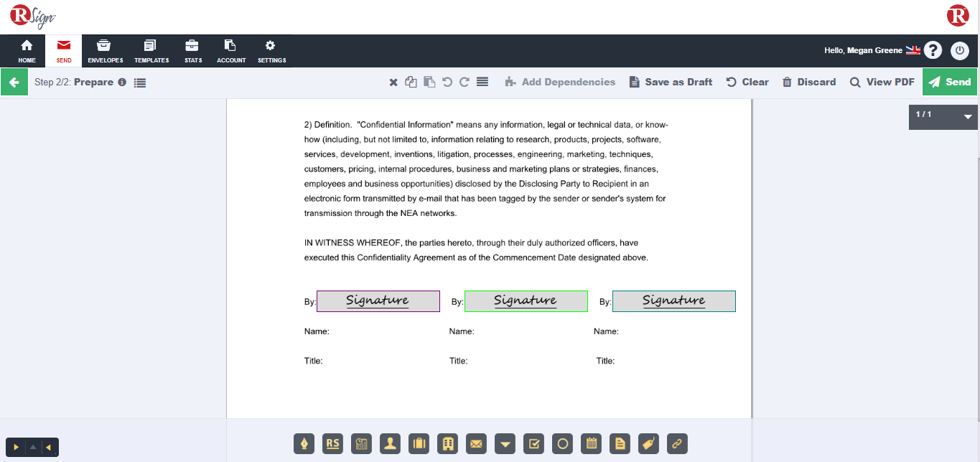
Task: Select the signature pen control in bottom toolbar
Action: tap(304, 444)
